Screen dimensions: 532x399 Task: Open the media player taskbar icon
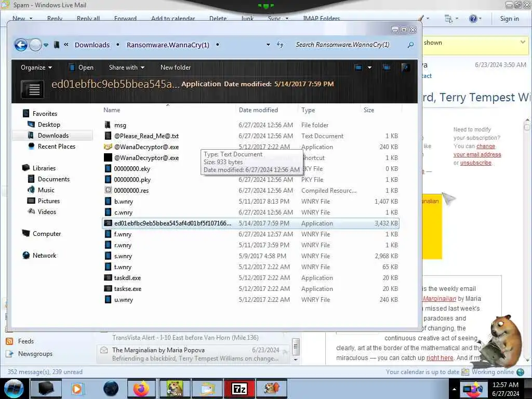tap(77, 389)
